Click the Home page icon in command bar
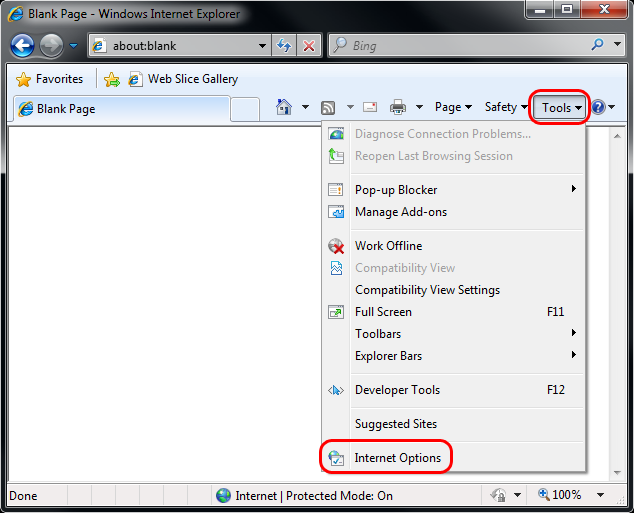 click(284, 107)
